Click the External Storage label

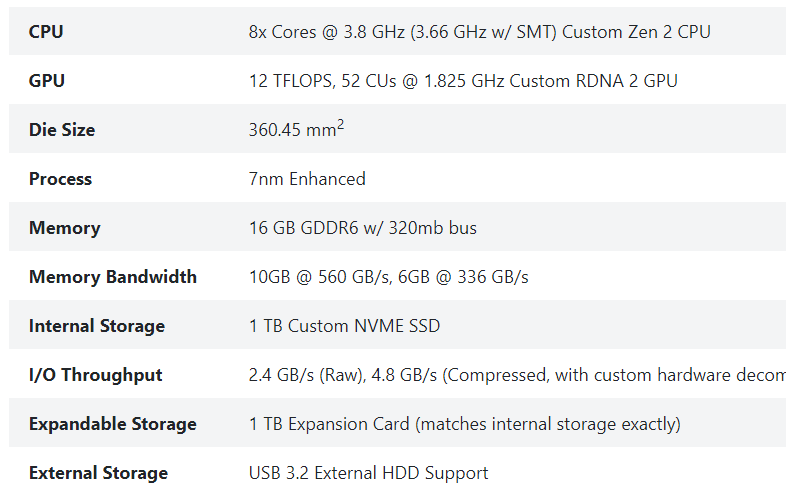(98, 473)
